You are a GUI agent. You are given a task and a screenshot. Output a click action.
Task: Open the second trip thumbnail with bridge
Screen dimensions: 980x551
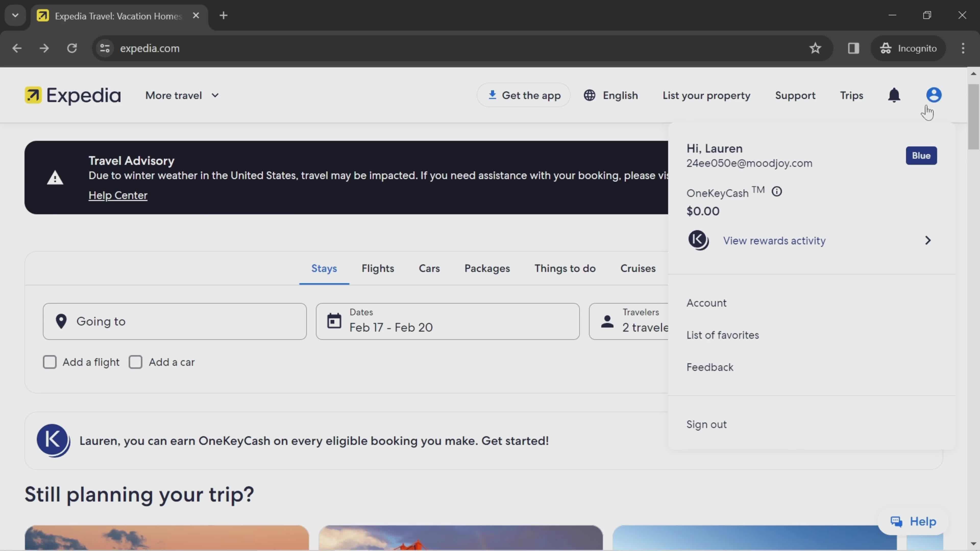[461, 538]
